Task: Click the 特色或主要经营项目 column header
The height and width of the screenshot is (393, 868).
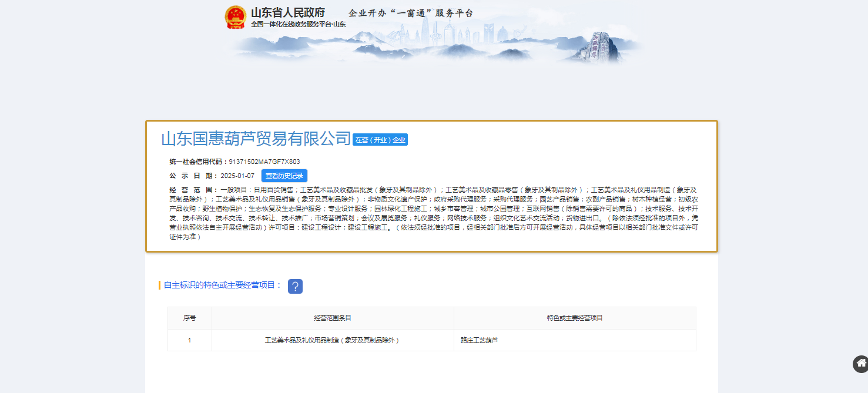Action: [575, 318]
